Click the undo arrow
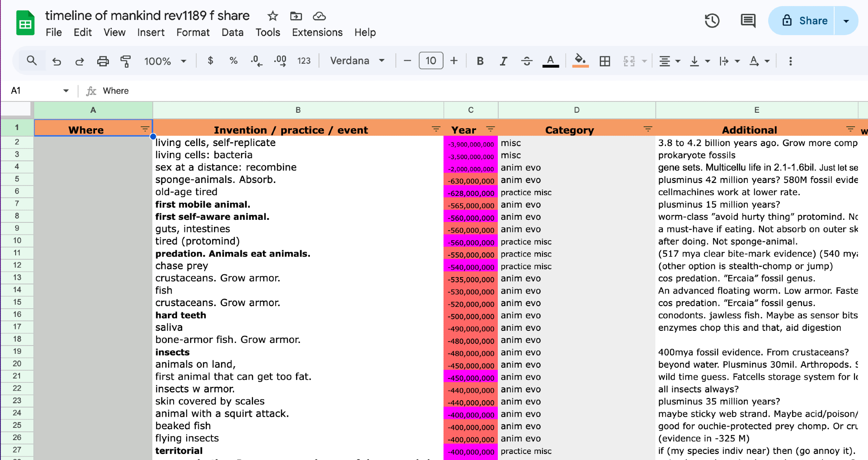 57,61
